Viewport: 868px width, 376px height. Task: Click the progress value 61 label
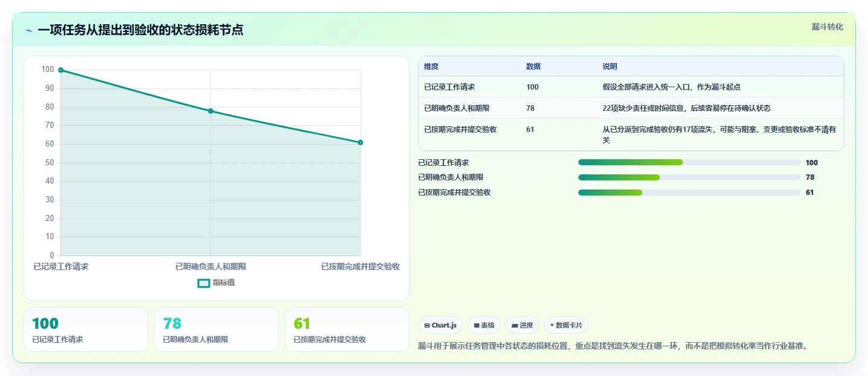[810, 193]
